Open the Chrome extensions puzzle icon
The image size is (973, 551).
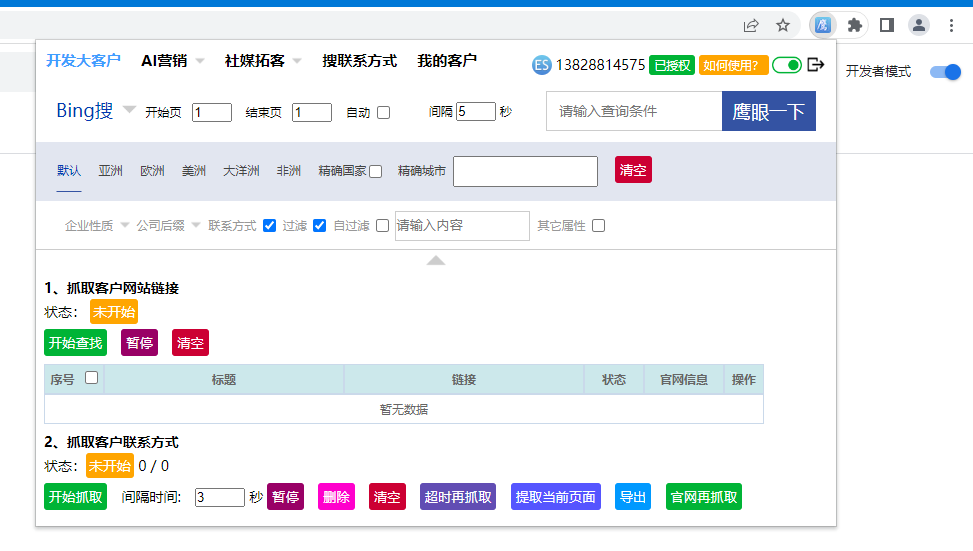coord(854,25)
